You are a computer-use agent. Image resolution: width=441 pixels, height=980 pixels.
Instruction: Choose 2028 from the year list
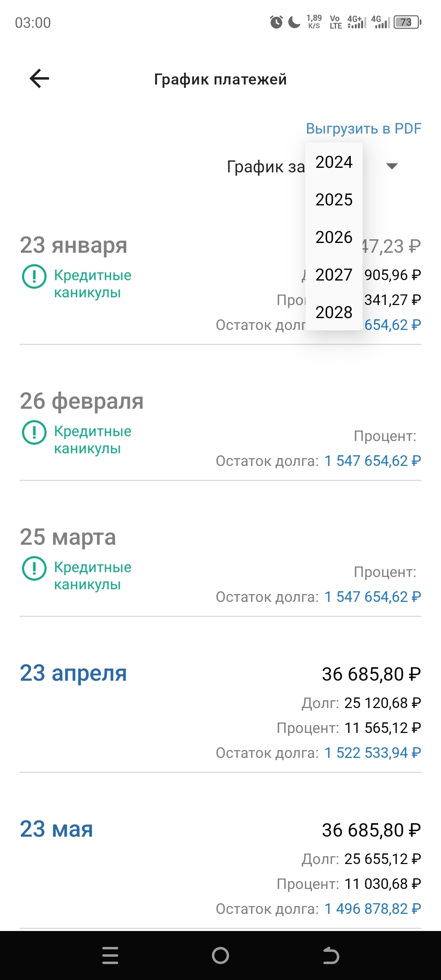coord(334,312)
